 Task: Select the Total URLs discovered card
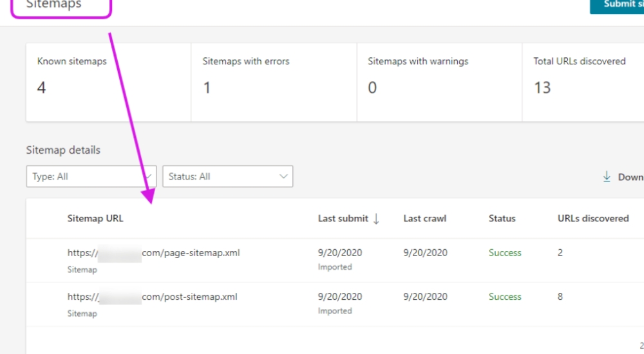[583, 82]
